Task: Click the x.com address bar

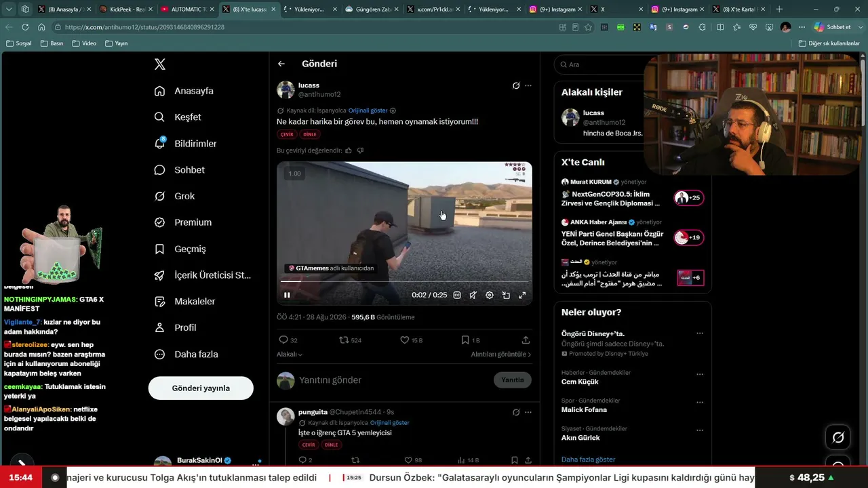Action: pos(305,27)
